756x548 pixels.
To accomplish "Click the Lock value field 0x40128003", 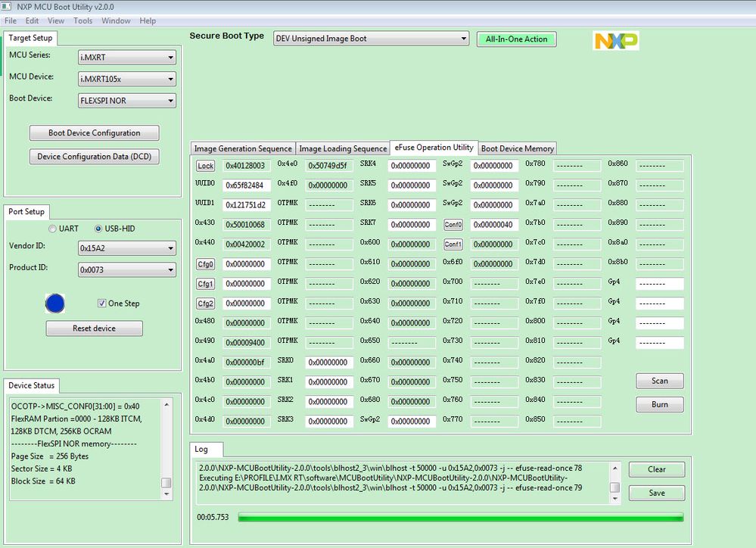I will click(x=247, y=166).
